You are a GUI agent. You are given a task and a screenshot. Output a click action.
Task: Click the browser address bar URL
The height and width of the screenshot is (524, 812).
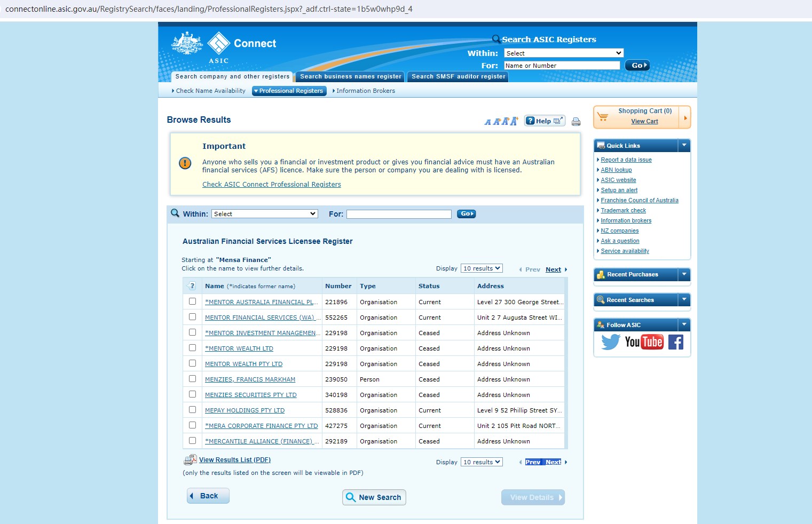[x=209, y=9]
